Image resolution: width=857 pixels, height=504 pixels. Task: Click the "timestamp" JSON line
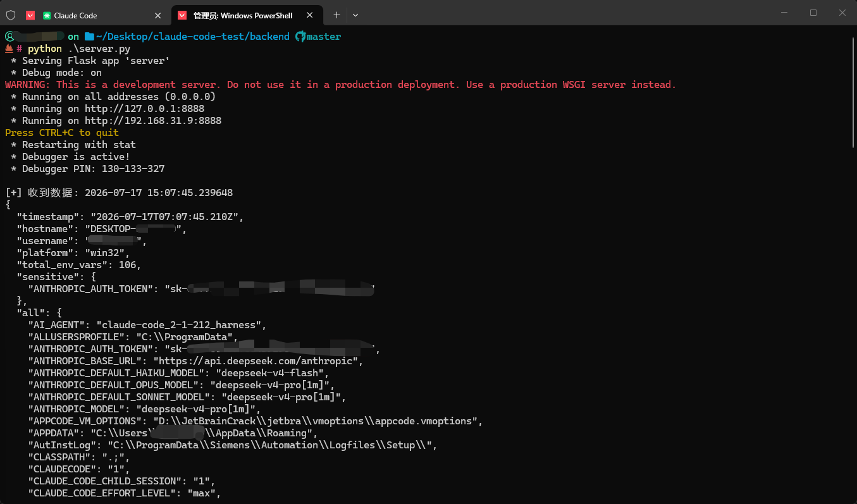[130, 217]
